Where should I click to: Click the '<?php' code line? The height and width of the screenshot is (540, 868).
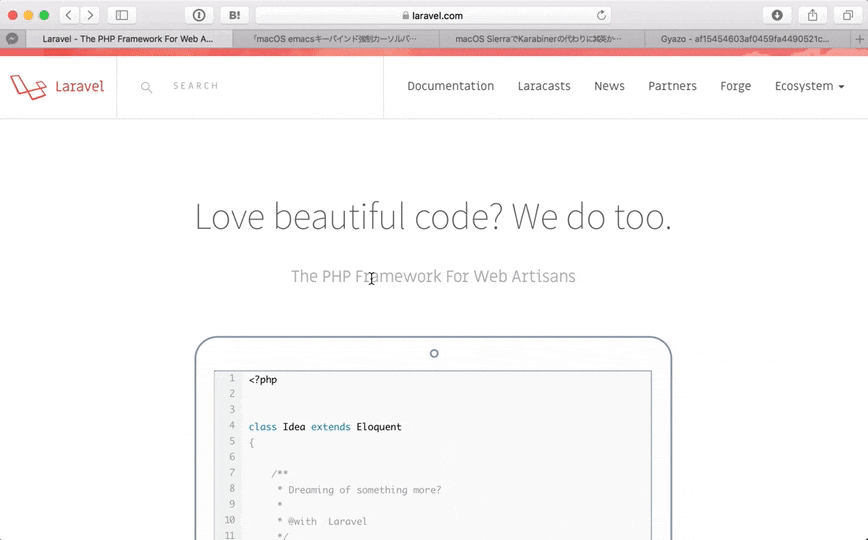tap(262, 379)
